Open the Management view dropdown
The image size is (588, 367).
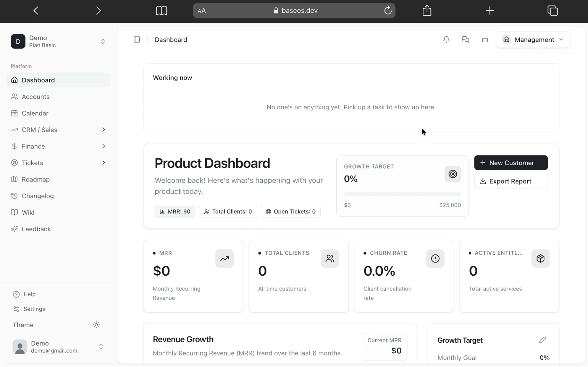click(533, 40)
